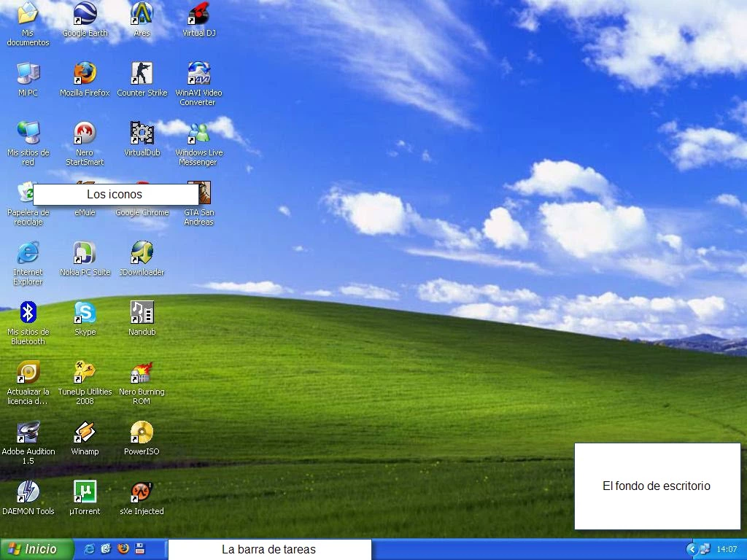This screenshot has height=560, width=747.
Task: Click the Mozilla Firefox desktop shortcut
Action: (x=85, y=74)
